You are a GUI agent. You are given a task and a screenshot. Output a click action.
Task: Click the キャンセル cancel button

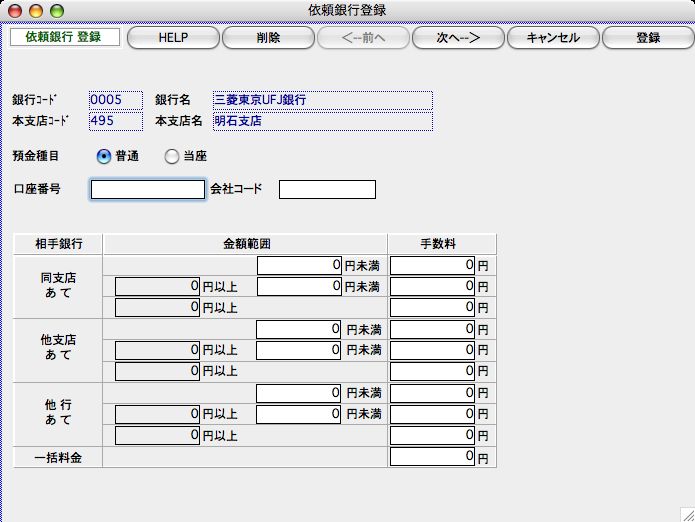pyautogui.click(x=552, y=38)
